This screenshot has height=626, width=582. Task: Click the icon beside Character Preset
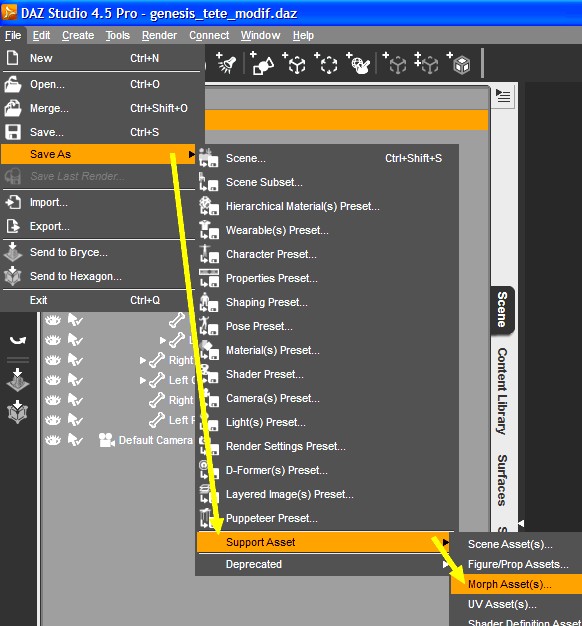pos(209,254)
